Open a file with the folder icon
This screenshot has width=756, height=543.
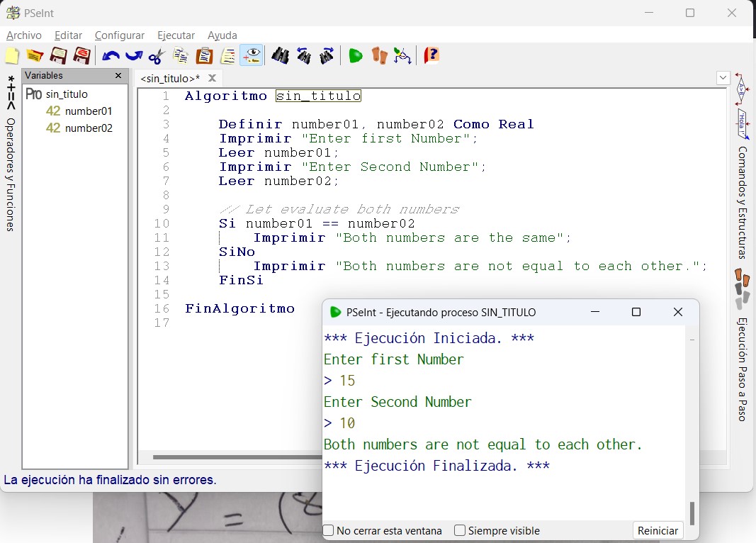pos(35,56)
